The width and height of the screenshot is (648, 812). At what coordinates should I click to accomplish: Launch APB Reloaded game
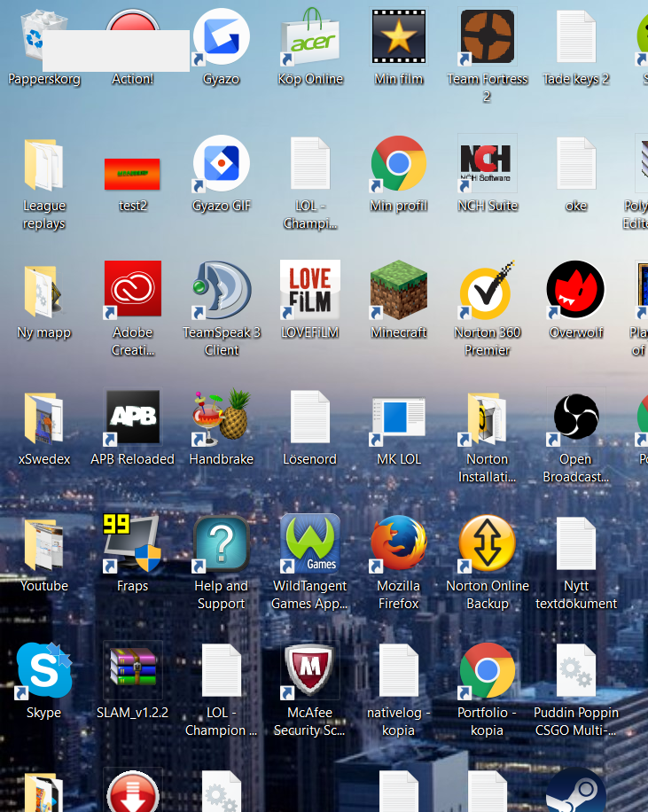click(x=133, y=418)
